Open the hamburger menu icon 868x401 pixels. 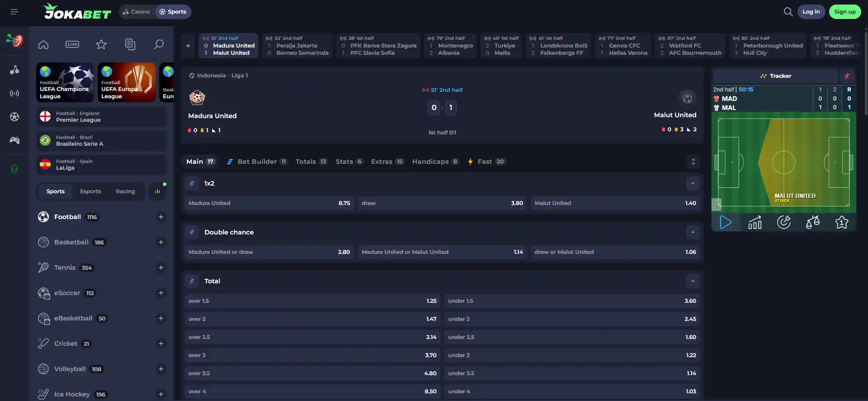pos(14,12)
